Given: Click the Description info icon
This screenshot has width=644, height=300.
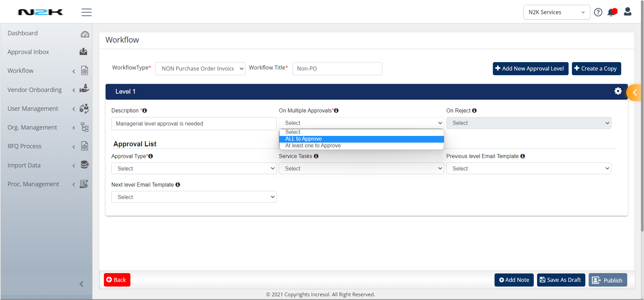Looking at the screenshot, I should click(x=145, y=110).
